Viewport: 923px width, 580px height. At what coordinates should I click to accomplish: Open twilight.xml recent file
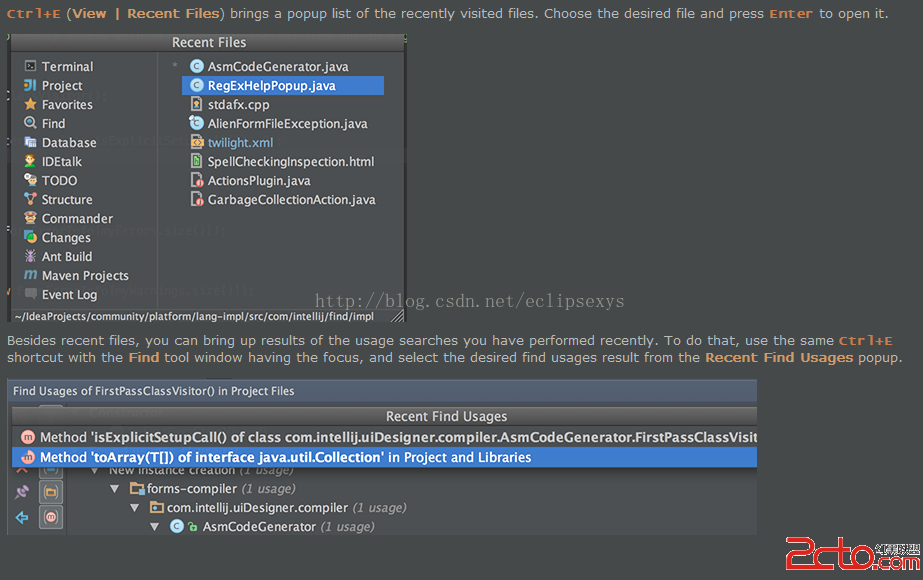coord(232,142)
